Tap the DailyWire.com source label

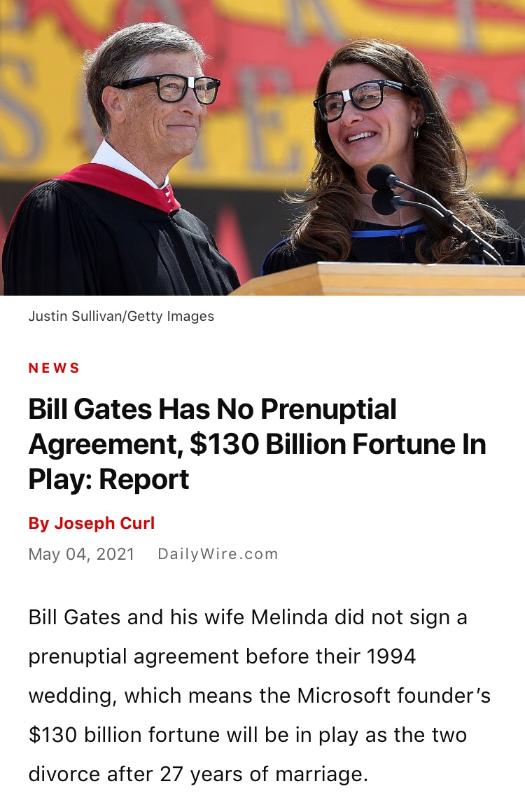[x=218, y=554]
